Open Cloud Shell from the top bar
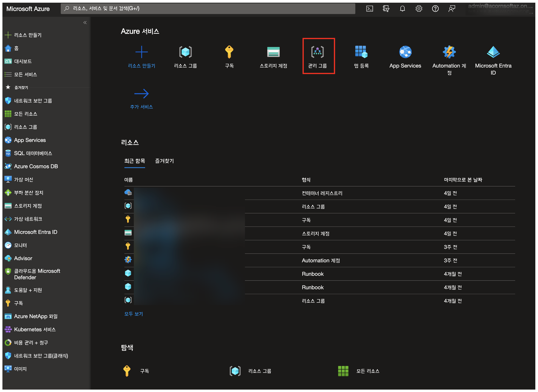Viewport: 538px width, 392px height. click(369, 9)
